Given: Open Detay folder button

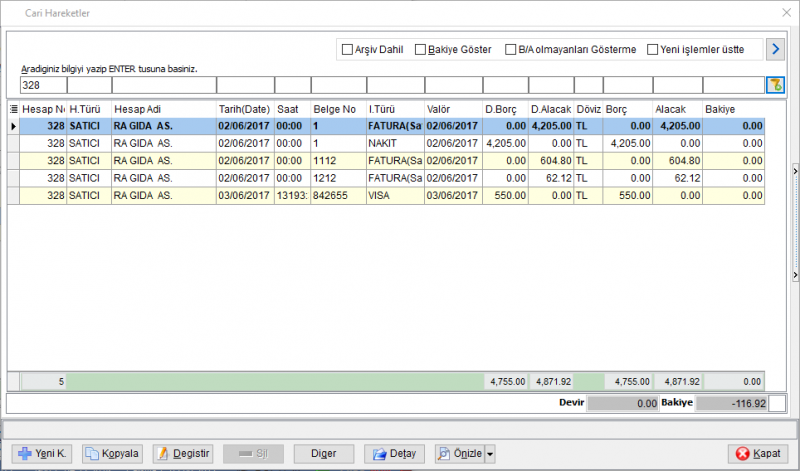Looking at the screenshot, I should (x=394, y=454).
